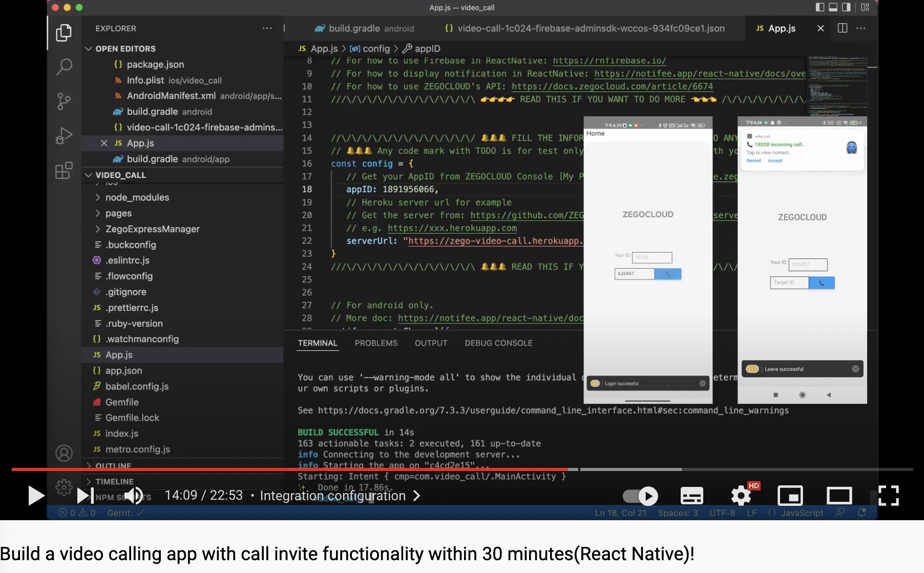Switch to firebase-adminsdk json tab
924x573 pixels.
click(584, 29)
